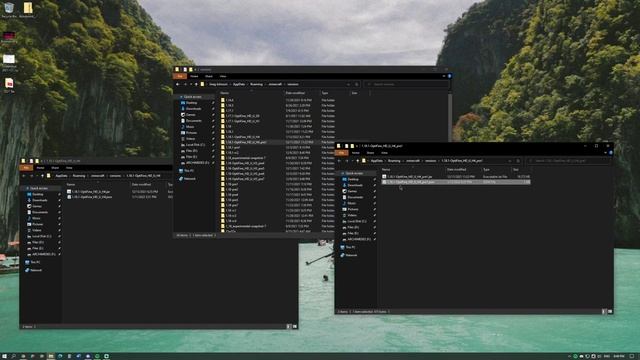640x360 pixels.
Task: Open Videos in versions window sidebar
Action: pos(190,139)
